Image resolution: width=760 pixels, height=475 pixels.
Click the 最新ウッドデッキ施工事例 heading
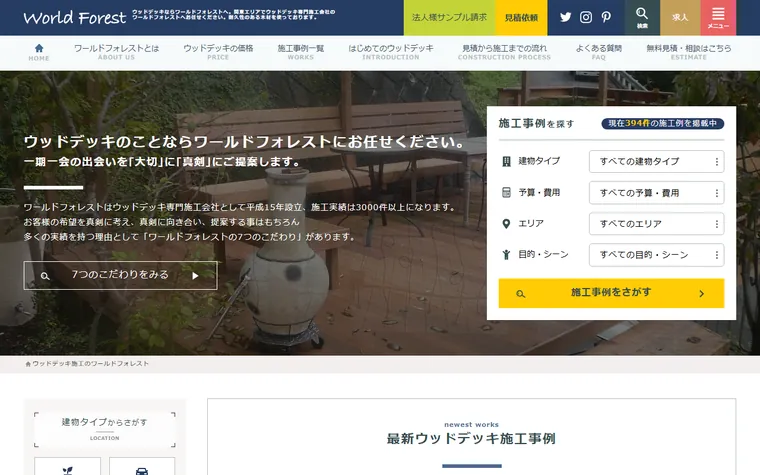pyautogui.click(x=471, y=439)
